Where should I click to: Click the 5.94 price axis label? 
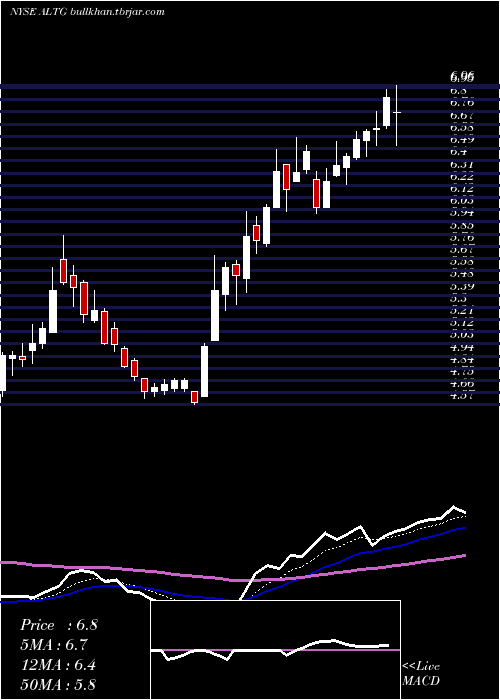click(462, 213)
